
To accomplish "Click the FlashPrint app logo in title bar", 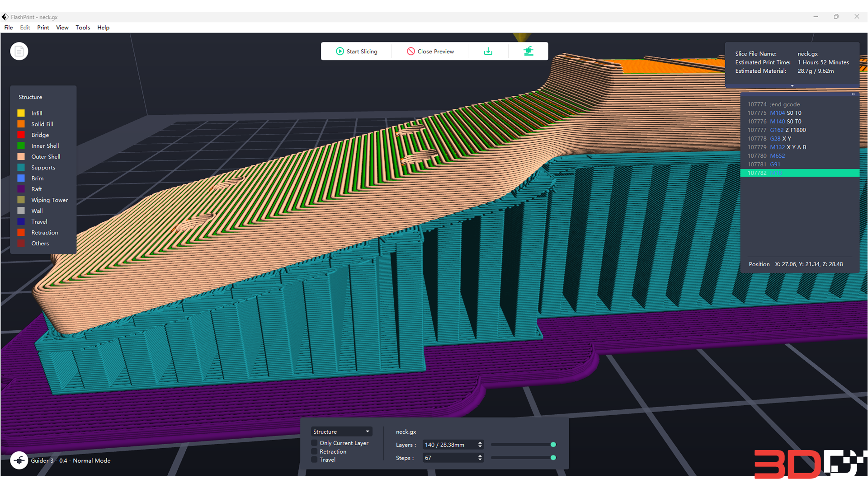I will point(5,17).
